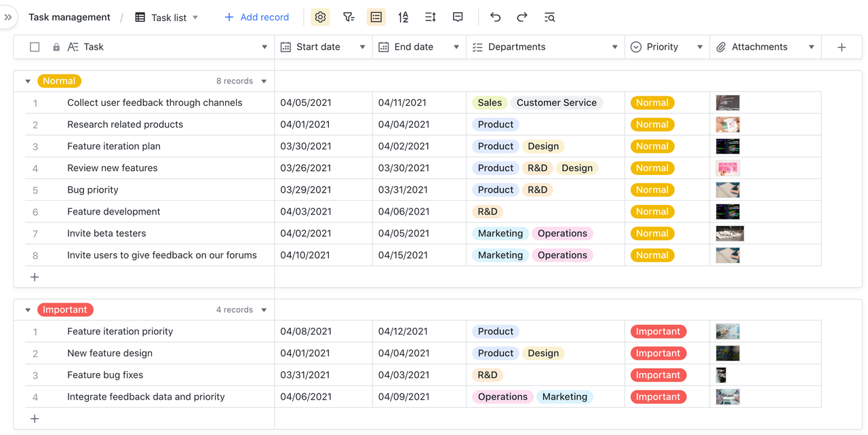Add a new column with plus button
This screenshot has width=868, height=435.
pyautogui.click(x=842, y=47)
